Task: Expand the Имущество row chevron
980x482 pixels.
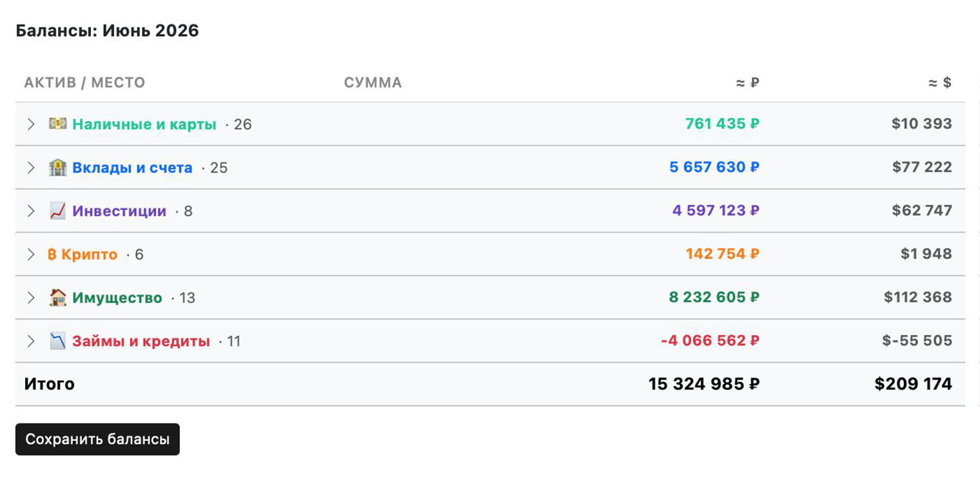Action: [30, 298]
